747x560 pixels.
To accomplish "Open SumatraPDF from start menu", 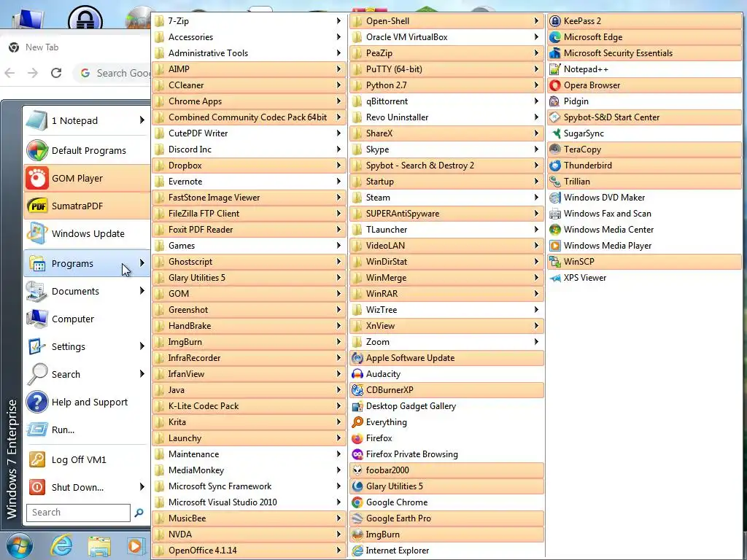I will click(x=86, y=206).
